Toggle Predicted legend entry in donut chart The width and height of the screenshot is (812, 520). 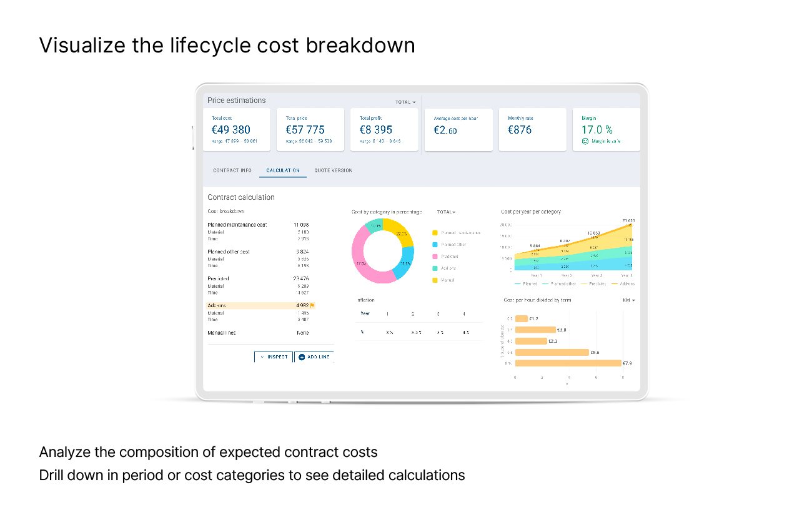click(449, 257)
